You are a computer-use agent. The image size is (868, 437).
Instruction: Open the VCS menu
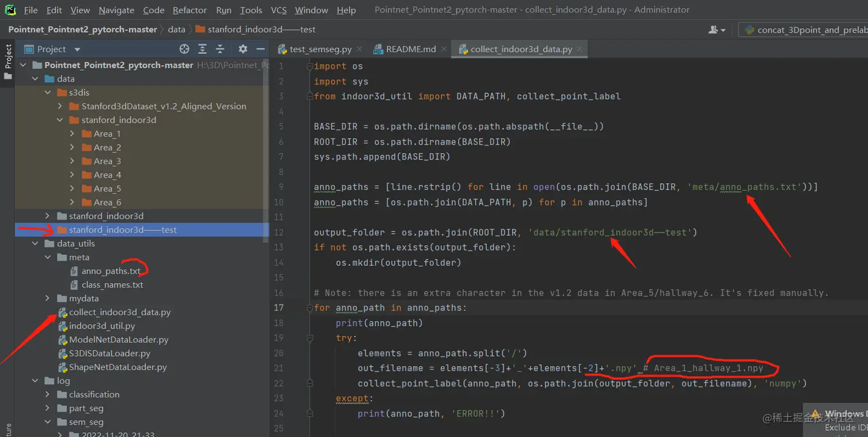coord(279,10)
